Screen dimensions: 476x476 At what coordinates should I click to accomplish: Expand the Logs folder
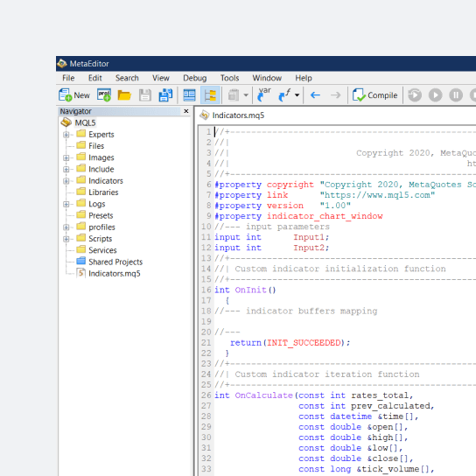coord(66,204)
